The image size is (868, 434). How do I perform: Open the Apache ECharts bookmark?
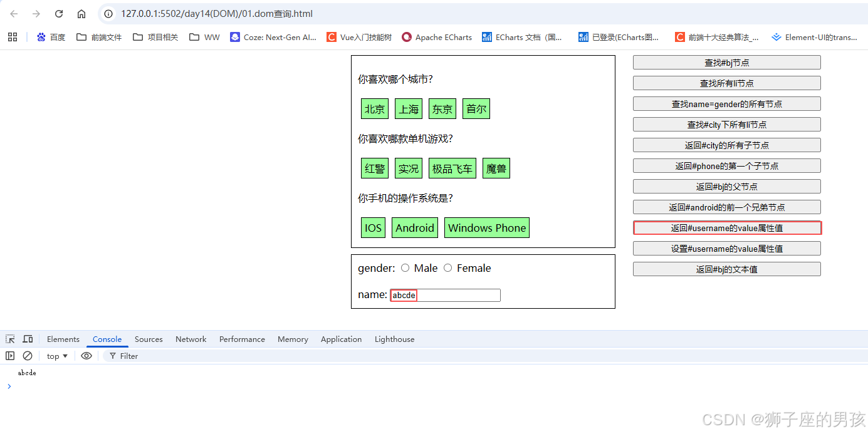[x=437, y=37]
